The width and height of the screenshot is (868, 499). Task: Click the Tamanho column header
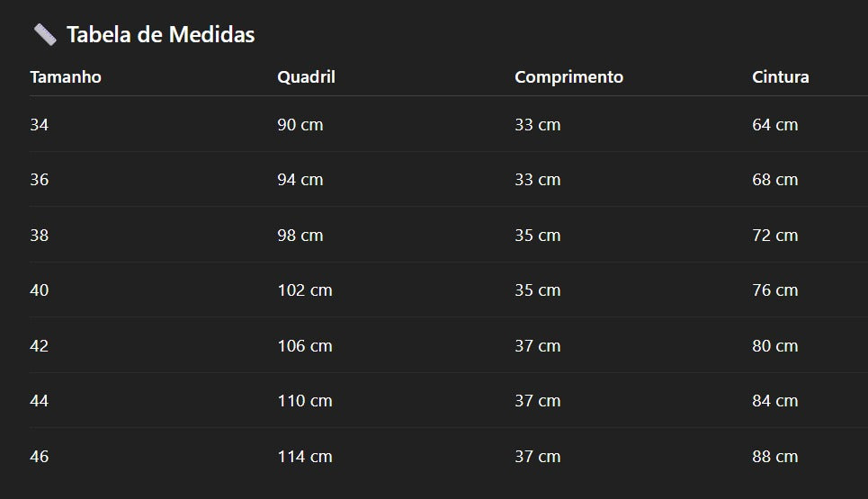tap(66, 77)
